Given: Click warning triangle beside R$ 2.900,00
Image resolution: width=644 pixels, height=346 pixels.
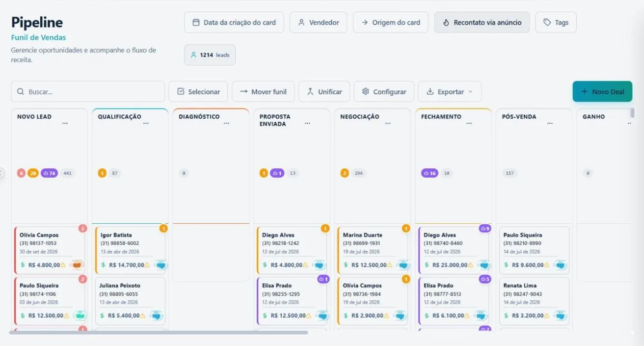Looking at the screenshot, I should 386,316.
